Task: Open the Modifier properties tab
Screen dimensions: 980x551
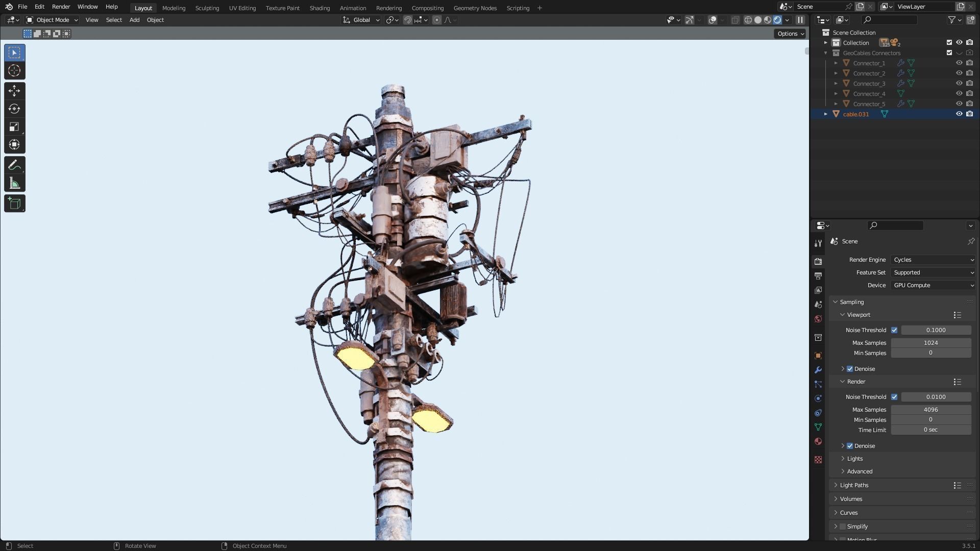Action: tap(818, 370)
